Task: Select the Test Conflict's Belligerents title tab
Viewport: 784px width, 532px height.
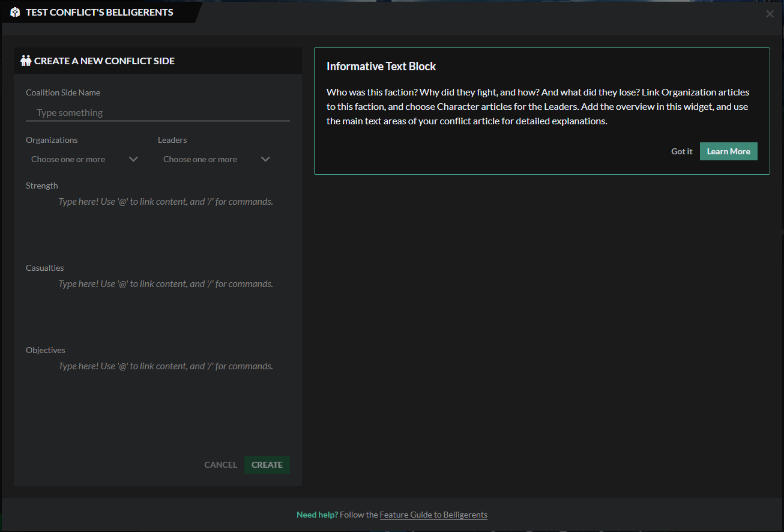Action: click(99, 12)
